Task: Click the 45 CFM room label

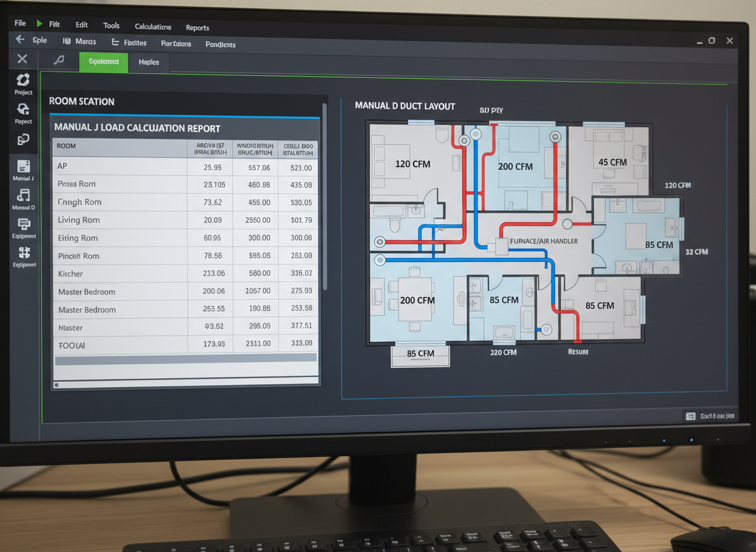Action: (x=612, y=163)
